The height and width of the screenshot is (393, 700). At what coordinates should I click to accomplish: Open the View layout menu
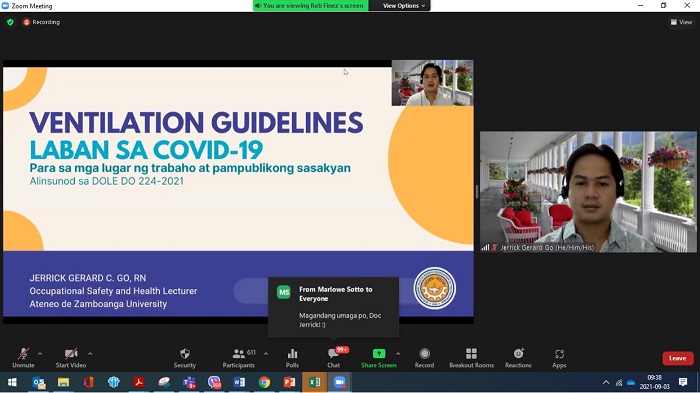pyautogui.click(x=681, y=22)
